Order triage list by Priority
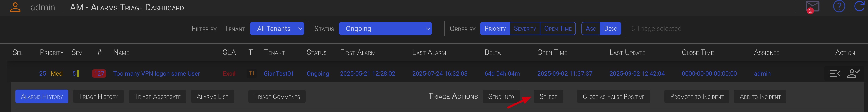The width and height of the screenshot is (868, 112). click(495, 29)
